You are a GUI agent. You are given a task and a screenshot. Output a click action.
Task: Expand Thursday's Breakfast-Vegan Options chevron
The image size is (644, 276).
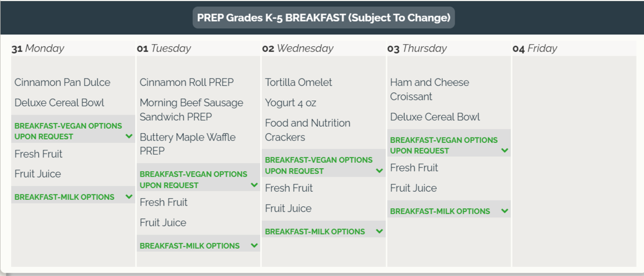(x=504, y=150)
